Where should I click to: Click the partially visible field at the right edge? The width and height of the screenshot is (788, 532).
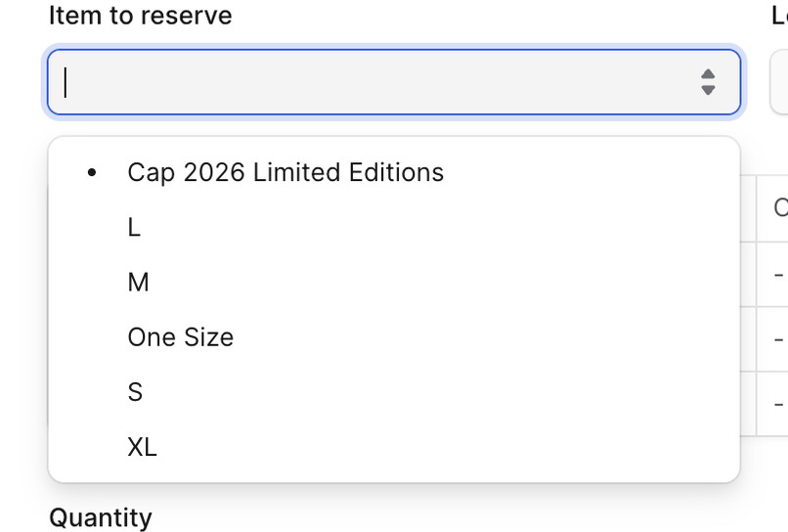click(779, 82)
